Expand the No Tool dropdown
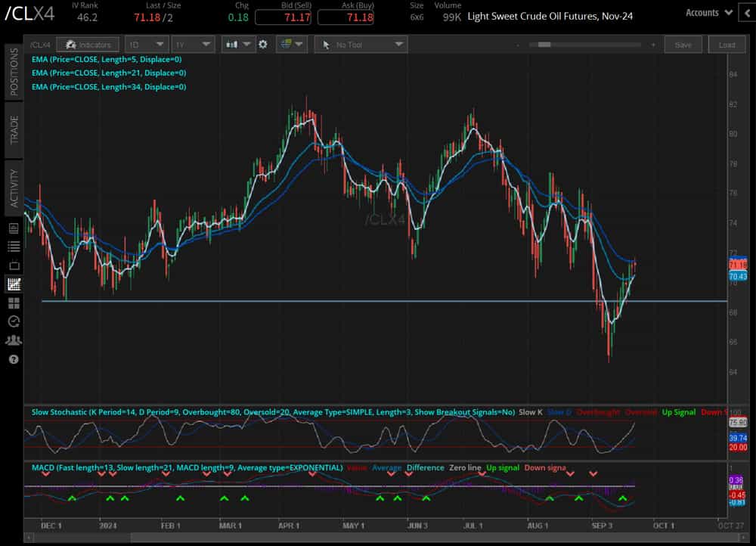Screen dimensions: 756x546 coord(361,44)
